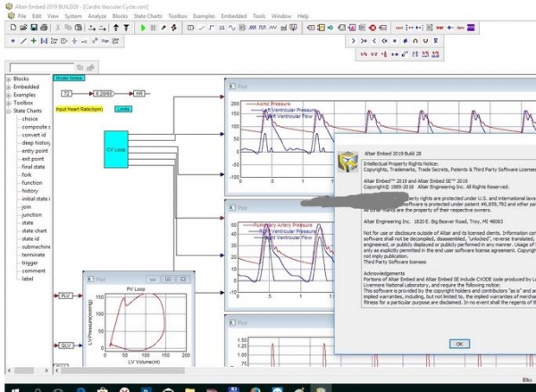Viewport: 536px width, 392px height.
Task: Open the State Charts menu
Action: point(147,16)
